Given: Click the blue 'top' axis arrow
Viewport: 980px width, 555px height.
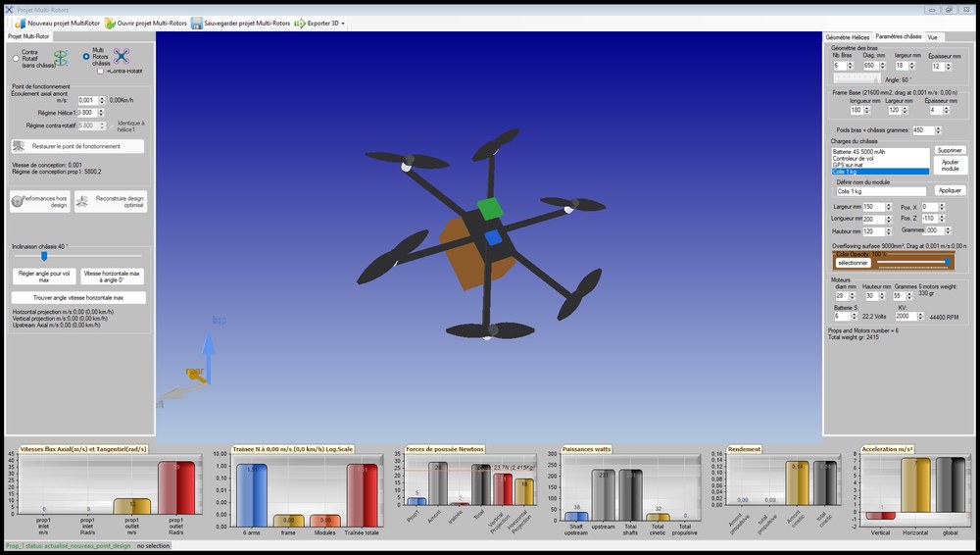Looking at the screenshot, I should (209, 357).
